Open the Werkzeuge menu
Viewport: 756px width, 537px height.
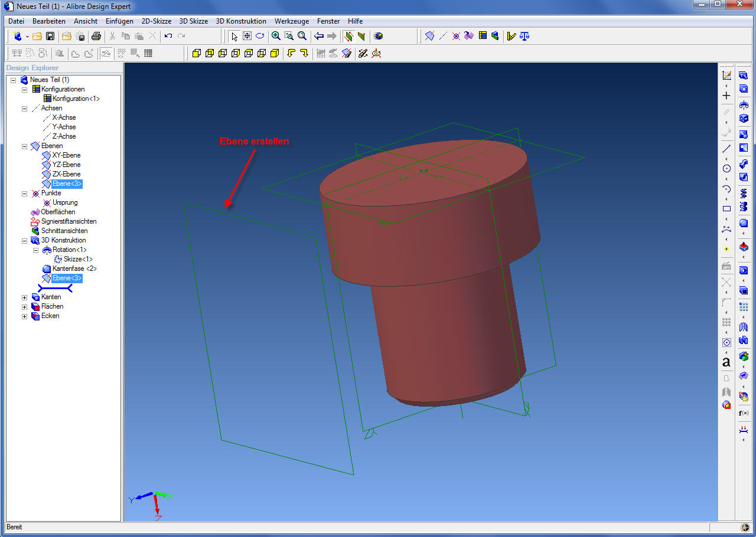tap(292, 21)
